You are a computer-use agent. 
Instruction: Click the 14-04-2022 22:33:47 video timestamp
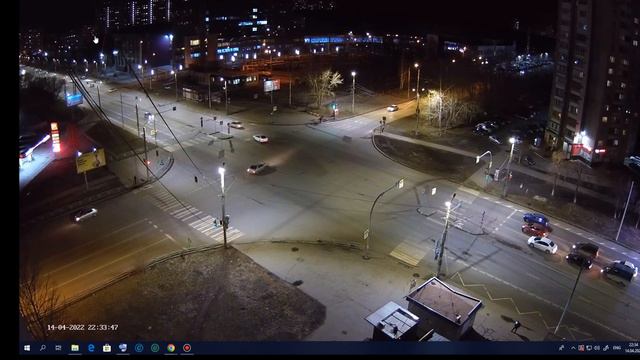(x=82, y=327)
